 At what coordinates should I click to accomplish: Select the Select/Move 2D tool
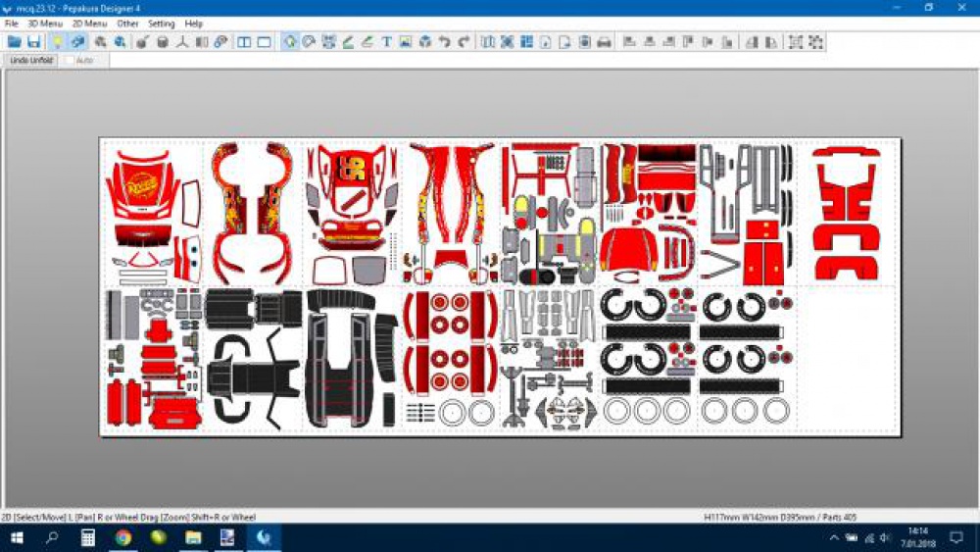(290, 42)
